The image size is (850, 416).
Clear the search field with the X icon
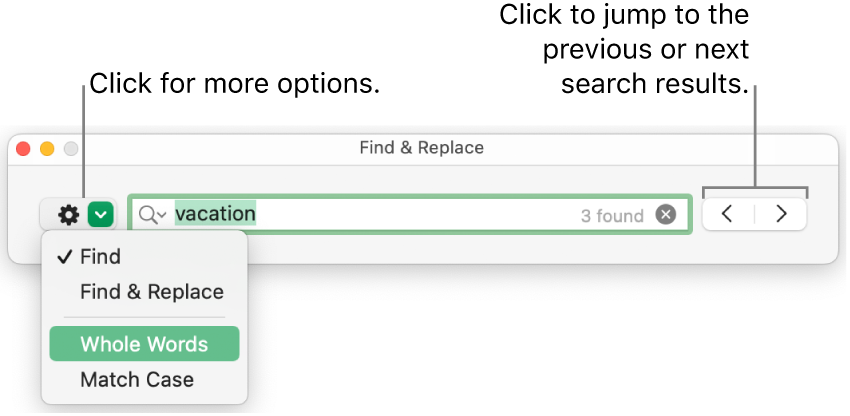coord(666,214)
